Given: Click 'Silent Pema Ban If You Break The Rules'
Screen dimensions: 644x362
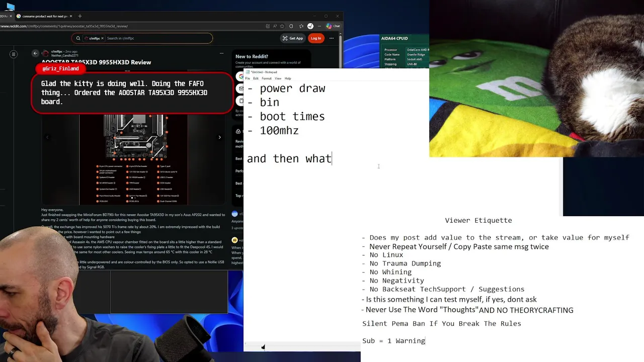Looking at the screenshot, I should point(442,324).
